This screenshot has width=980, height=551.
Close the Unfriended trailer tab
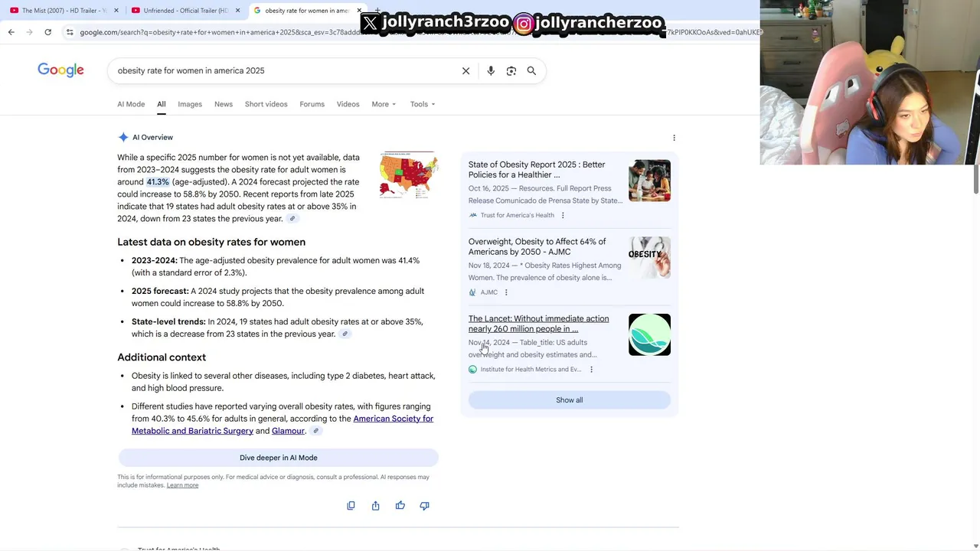click(x=238, y=11)
